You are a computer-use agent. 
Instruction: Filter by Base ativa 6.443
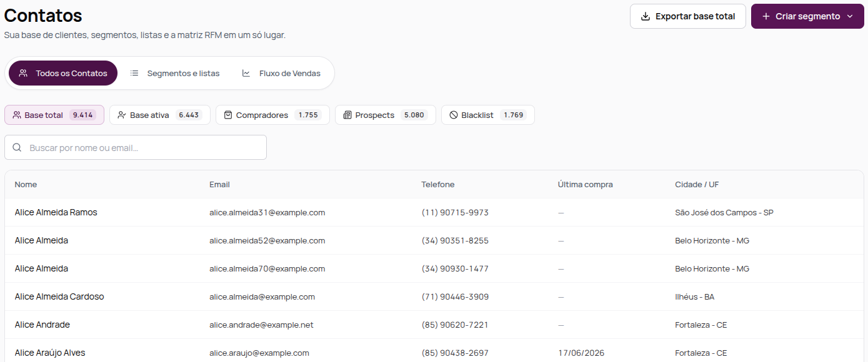point(160,115)
